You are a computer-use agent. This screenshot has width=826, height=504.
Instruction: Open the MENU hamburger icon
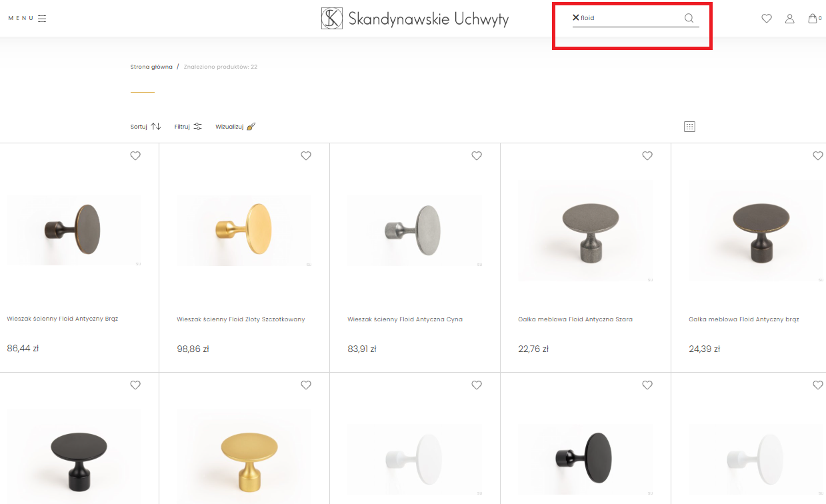click(x=41, y=19)
